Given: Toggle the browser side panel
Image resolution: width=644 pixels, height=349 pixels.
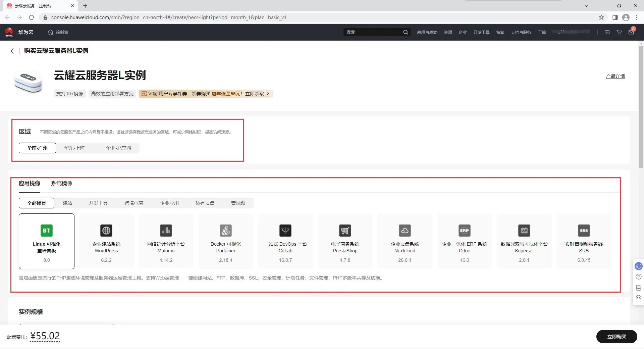Looking at the screenshot, I should point(615,17).
